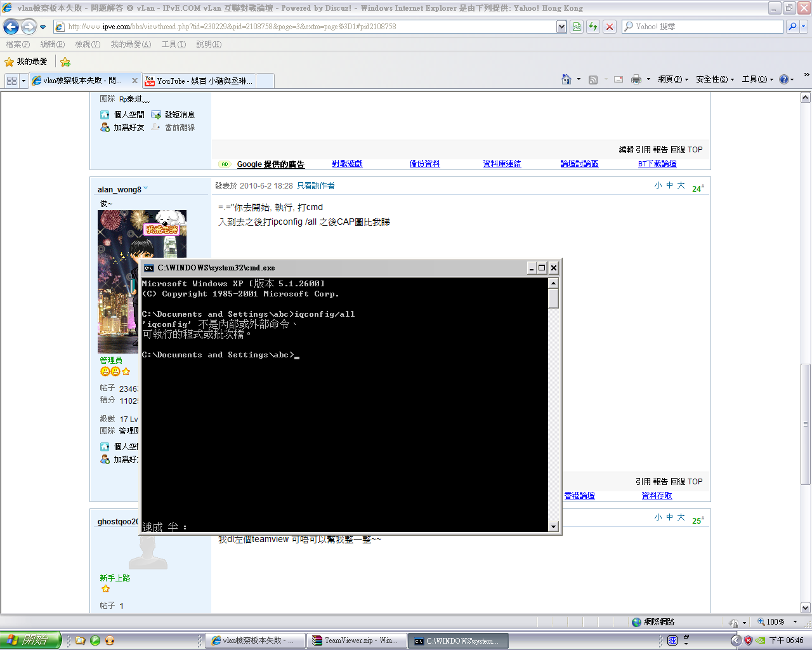Screen dimensions: 812x650
Task: Open the 檢視(V) menu
Action: point(88,44)
